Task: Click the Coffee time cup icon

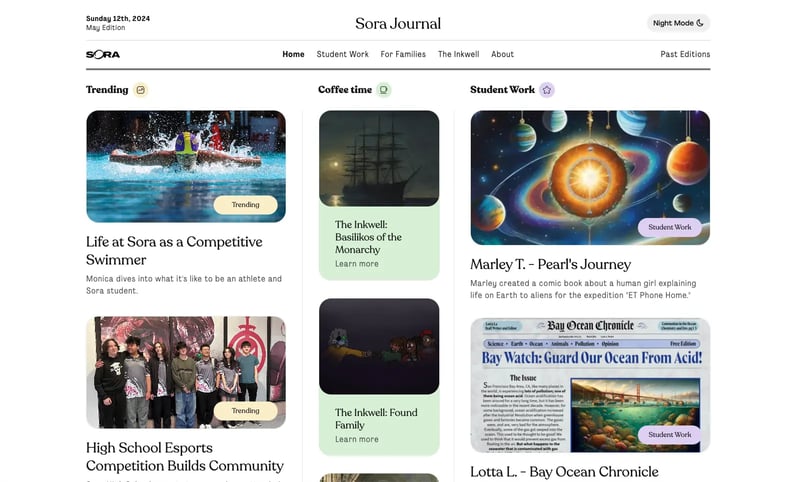Action: pyautogui.click(x=383, y=90)
